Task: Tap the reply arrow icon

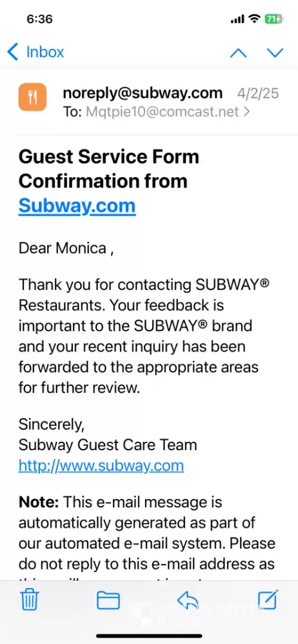Action: click(188, 601)
